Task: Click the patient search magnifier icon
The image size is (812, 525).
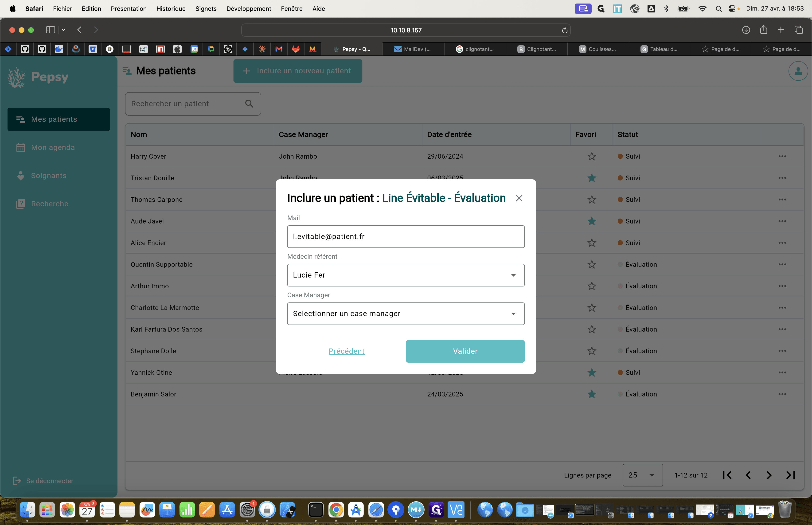Action: tap(249, 104)
